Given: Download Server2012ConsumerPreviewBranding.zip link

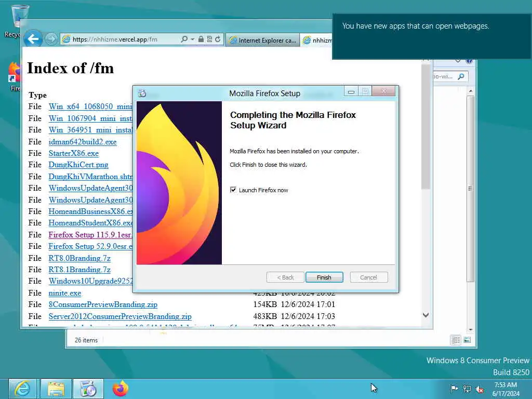Looking at the screenshot, I should pyautogui.click(x=120, y=316).
